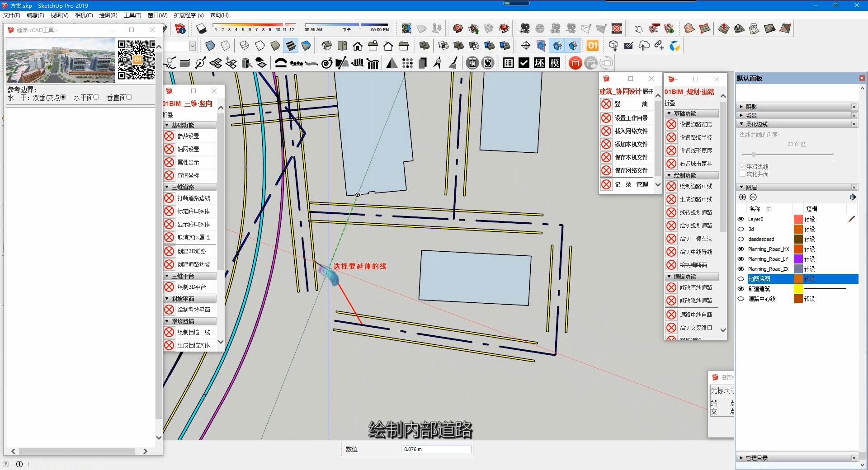Open the 文件(F) menu
This screenshot has height=470, width=868.
coord(12,15)
